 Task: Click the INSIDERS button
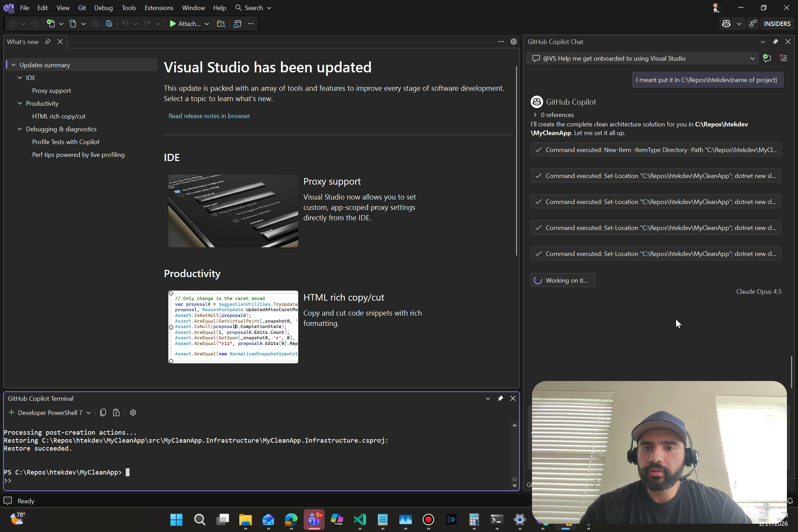pos(777,24)
